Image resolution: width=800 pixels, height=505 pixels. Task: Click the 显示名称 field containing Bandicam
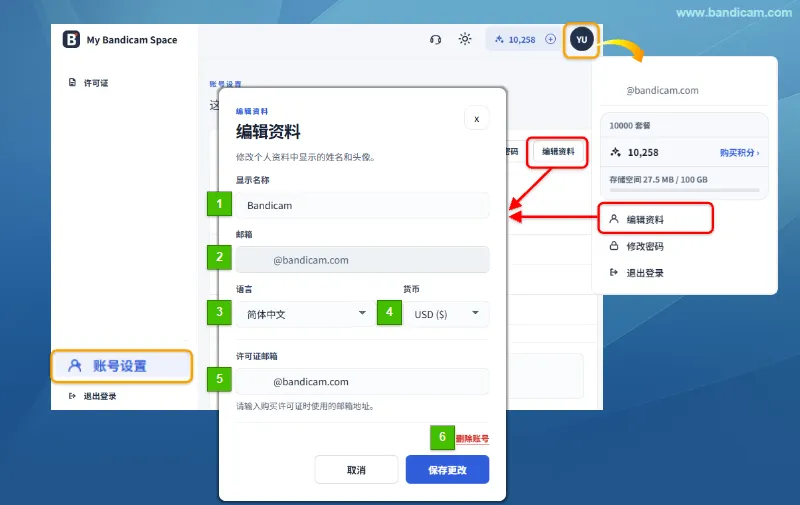(x=362, y=205)
